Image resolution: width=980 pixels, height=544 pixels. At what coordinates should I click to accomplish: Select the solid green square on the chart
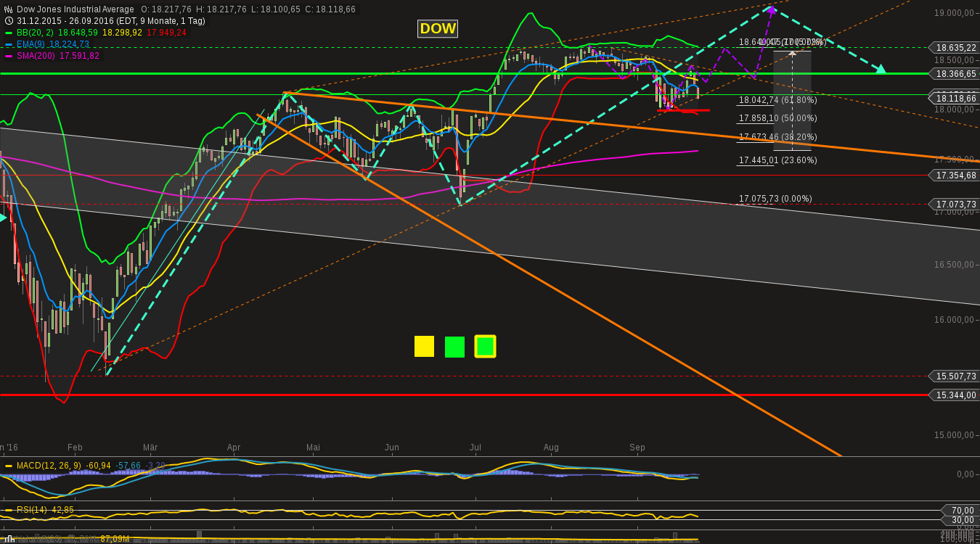coord(454,347)
